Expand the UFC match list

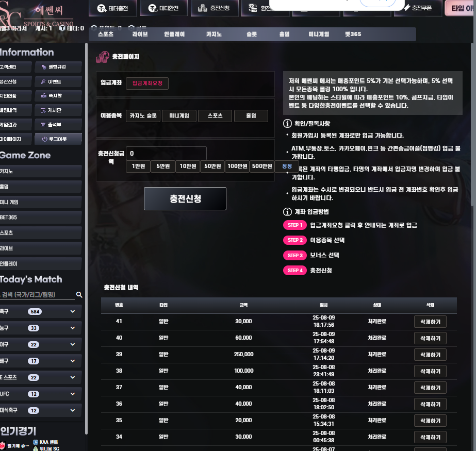(x=72, y=394)
